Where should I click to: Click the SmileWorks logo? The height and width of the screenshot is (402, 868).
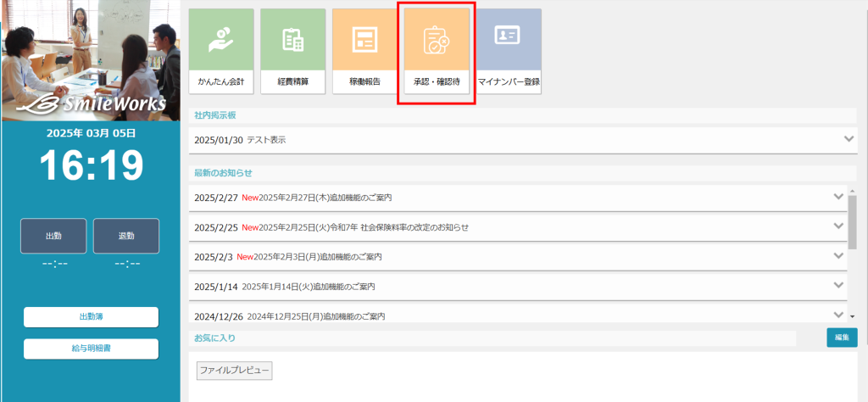pos(92,103)
